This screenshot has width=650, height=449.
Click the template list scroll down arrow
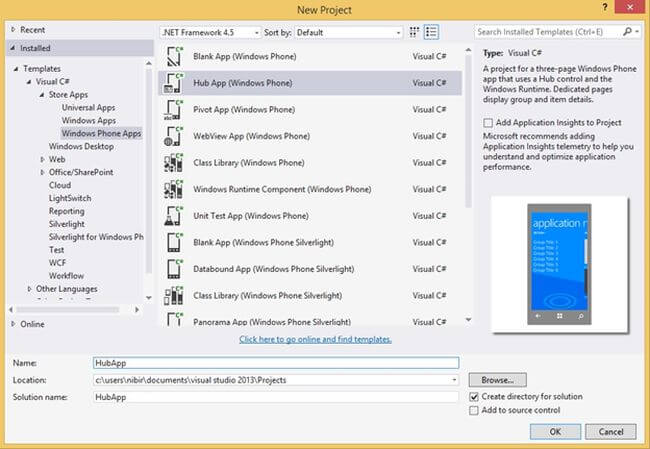[x=468, y=320]
